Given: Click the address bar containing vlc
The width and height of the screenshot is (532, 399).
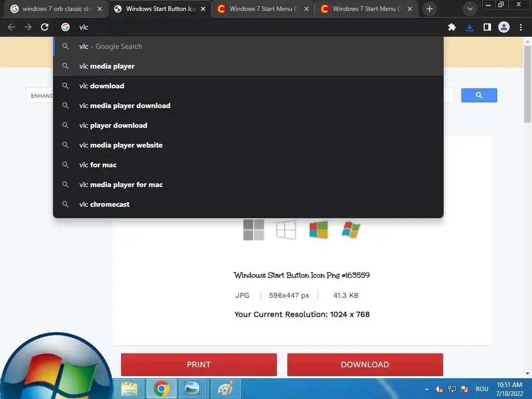Looking at the screenshot, I should coord(249,27).
